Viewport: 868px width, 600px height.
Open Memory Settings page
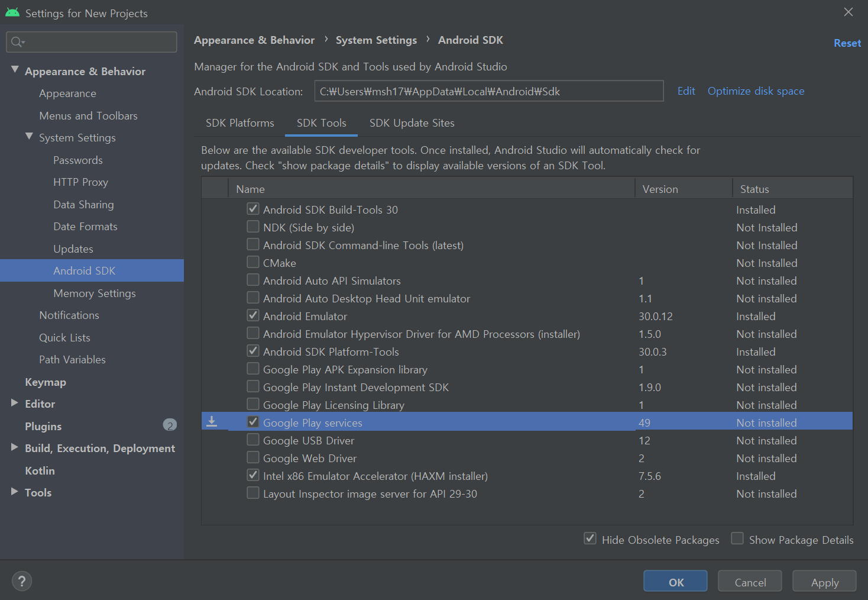[x=95, y=293]
